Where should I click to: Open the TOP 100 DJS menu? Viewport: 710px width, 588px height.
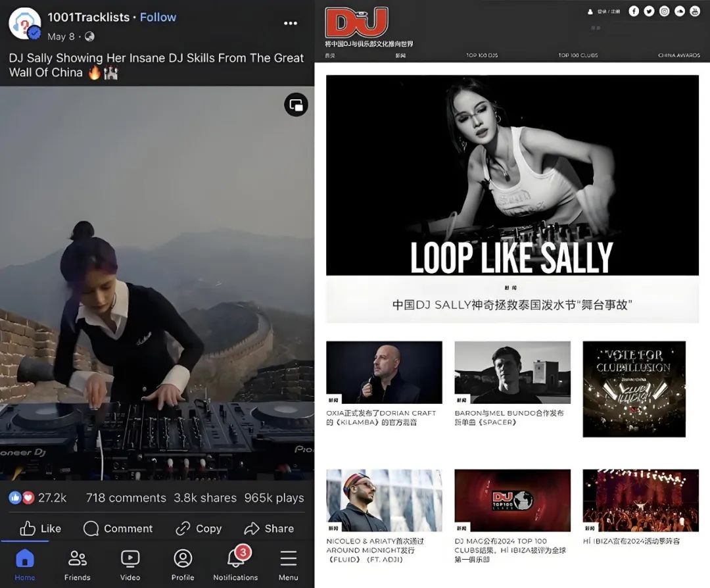pos(482,55)
